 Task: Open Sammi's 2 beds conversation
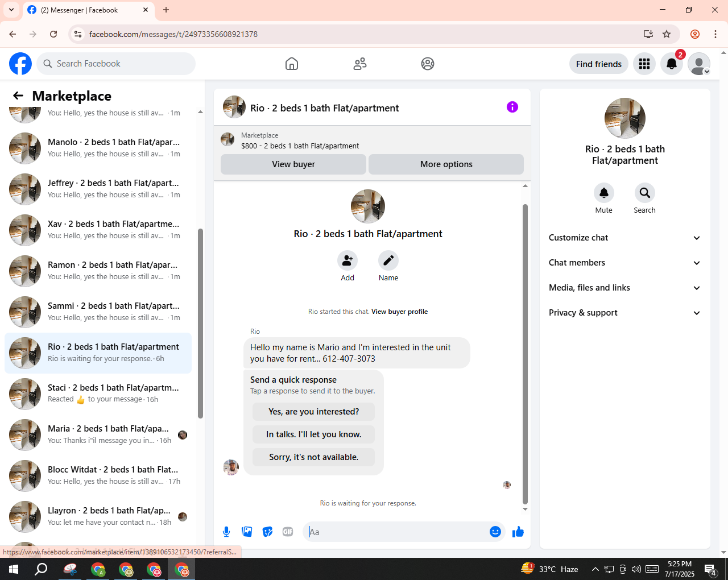pos(98,312)
